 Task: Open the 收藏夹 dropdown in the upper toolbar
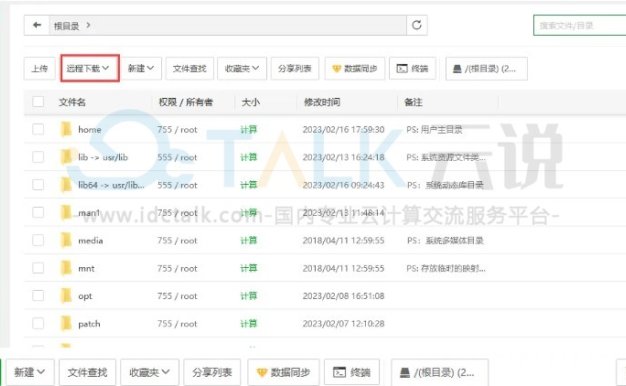click(242, 68)
